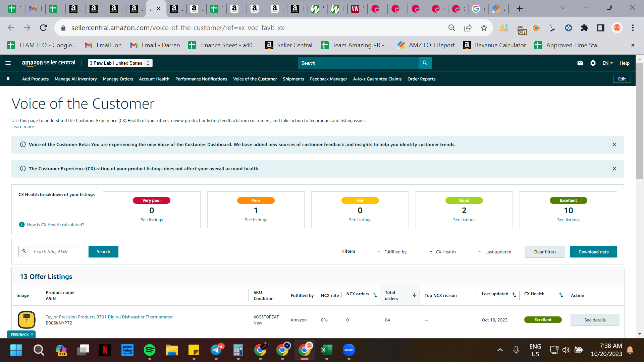The image size is (644, 362).
Task: Open a new browser tab
Action: click(520, 8)
